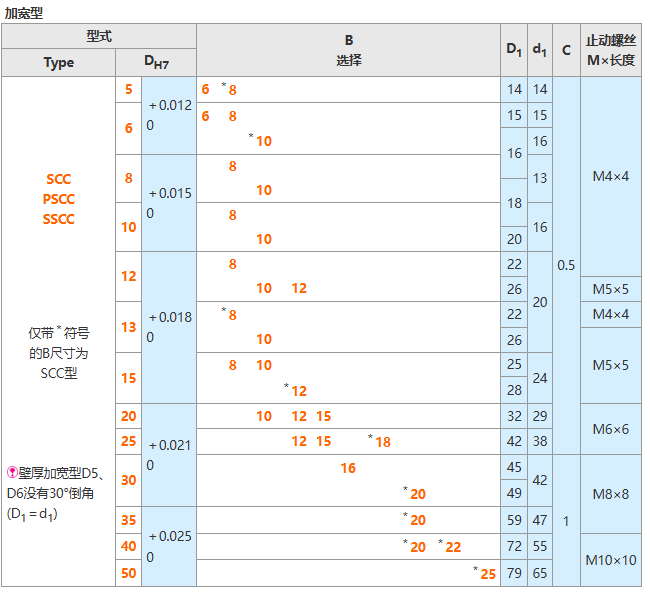
Task: Click the D1 value 49
Action: [x=514, y=493]
